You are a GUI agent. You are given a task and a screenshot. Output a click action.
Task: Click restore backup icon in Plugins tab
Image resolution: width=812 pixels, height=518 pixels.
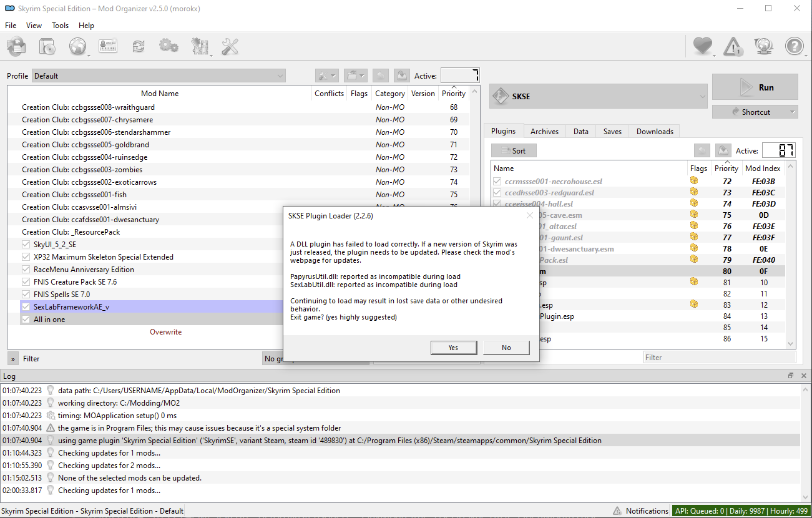click(x=703, y=150)
